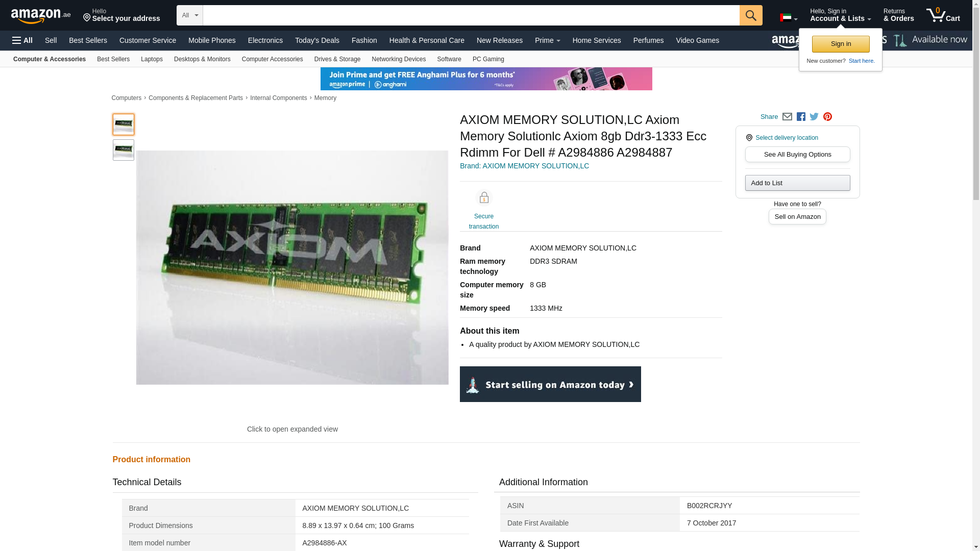The image size is (980, 551).
Task: Select the second product thumbnail image
Action: coord(124,150)
